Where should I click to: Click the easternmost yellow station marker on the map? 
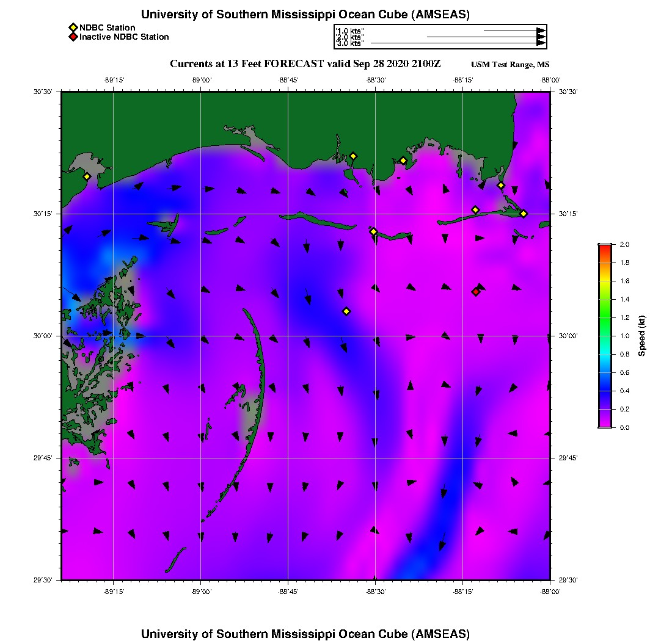point(524,213)
